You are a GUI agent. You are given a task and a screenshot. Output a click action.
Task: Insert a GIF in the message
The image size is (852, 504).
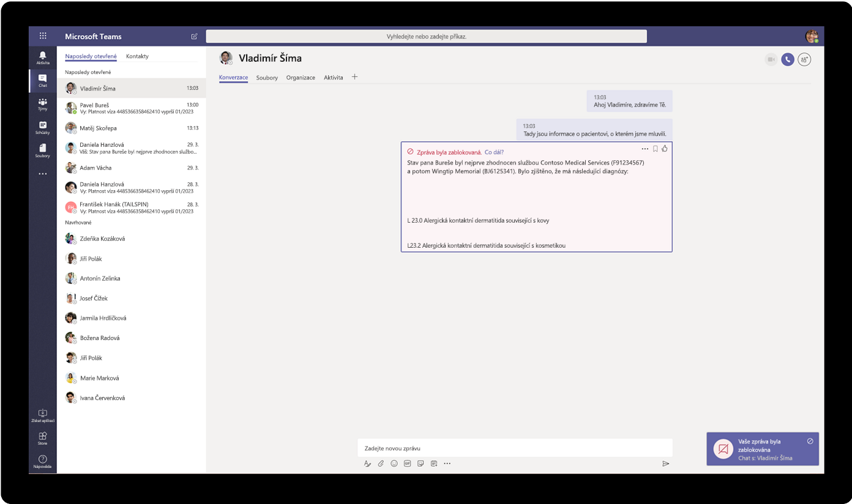tap(407, 464)
